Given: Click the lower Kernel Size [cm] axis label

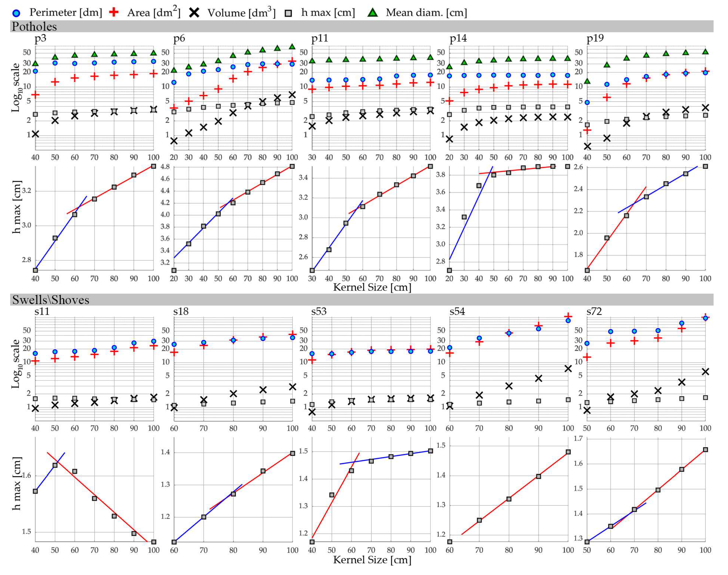Looking at the screenshot, I should click(372, 560).
